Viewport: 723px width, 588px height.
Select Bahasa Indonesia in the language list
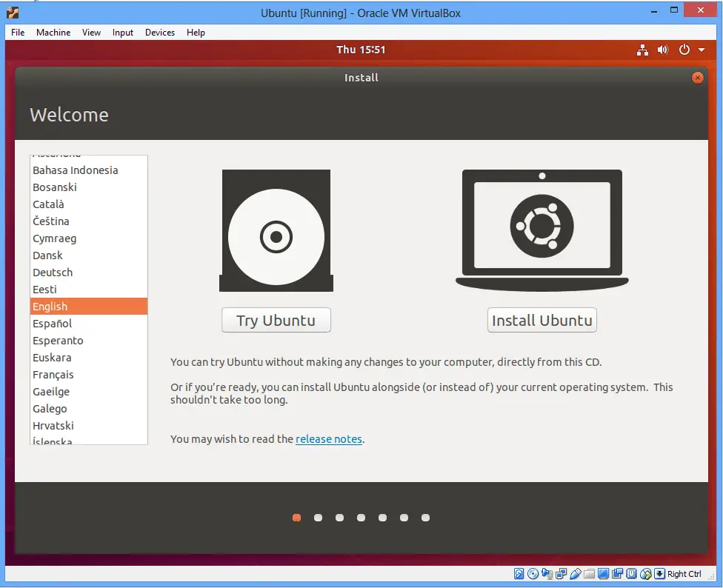[x=89, y=170]
